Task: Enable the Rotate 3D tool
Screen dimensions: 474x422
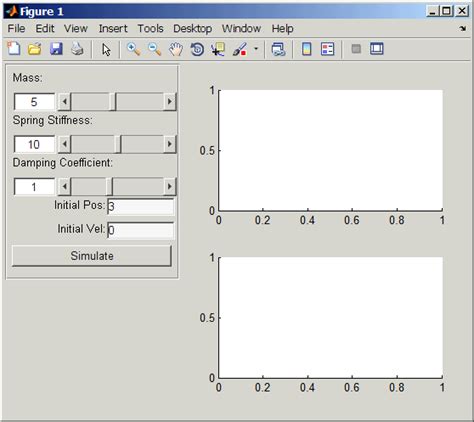Action: coord(197,50)
